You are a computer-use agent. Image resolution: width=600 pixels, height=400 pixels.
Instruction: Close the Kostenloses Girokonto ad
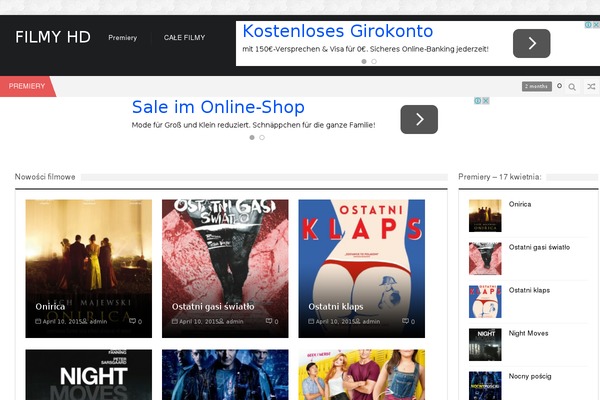pyautogui.click(x=596, y=25)
